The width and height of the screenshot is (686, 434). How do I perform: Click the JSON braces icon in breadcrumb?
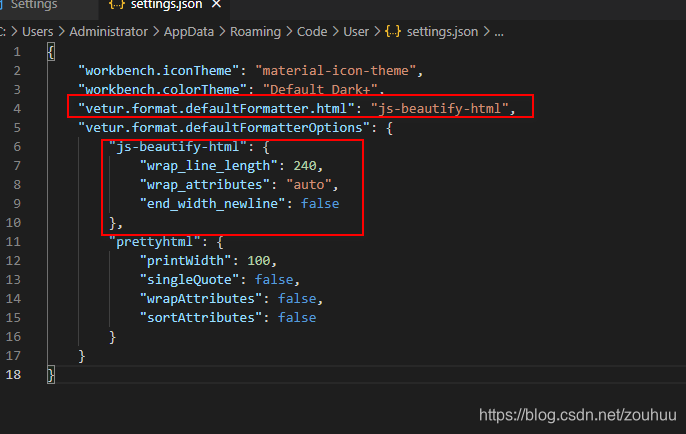pos(393,32)
